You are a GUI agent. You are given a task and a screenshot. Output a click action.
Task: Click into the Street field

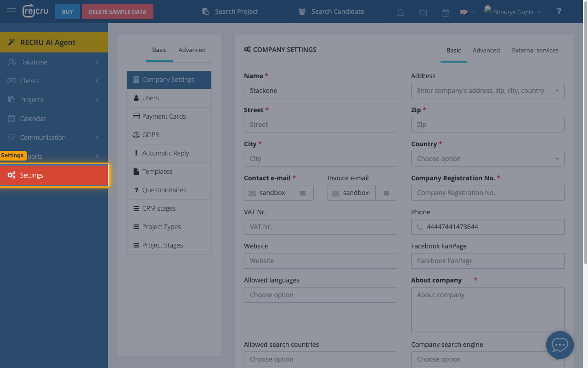321,125
